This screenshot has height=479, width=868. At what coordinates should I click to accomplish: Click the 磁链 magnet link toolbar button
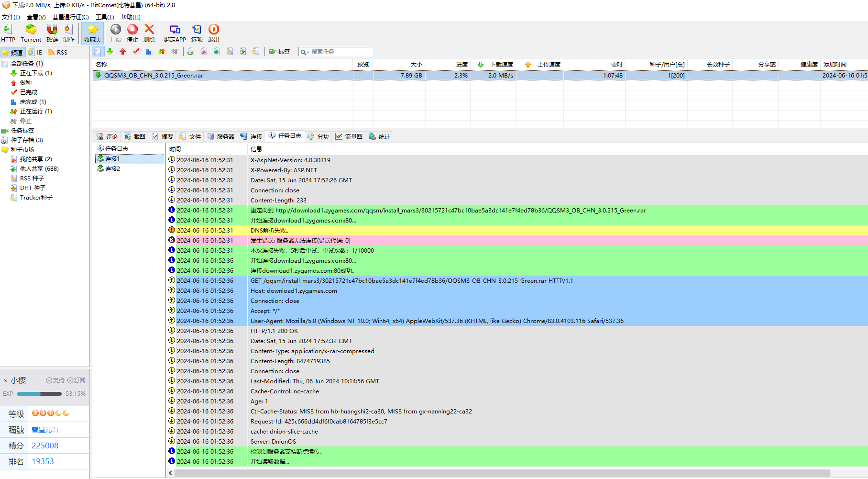coord(52,33)
